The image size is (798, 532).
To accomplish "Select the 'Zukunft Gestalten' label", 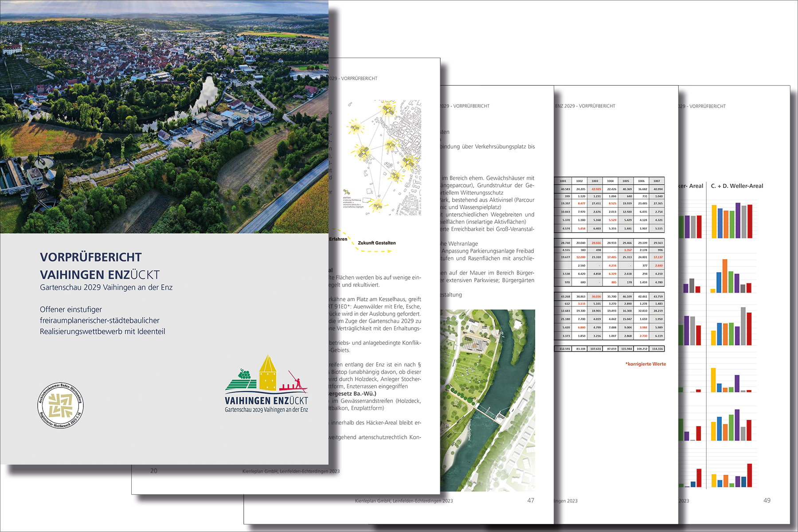I will point(376,243).
